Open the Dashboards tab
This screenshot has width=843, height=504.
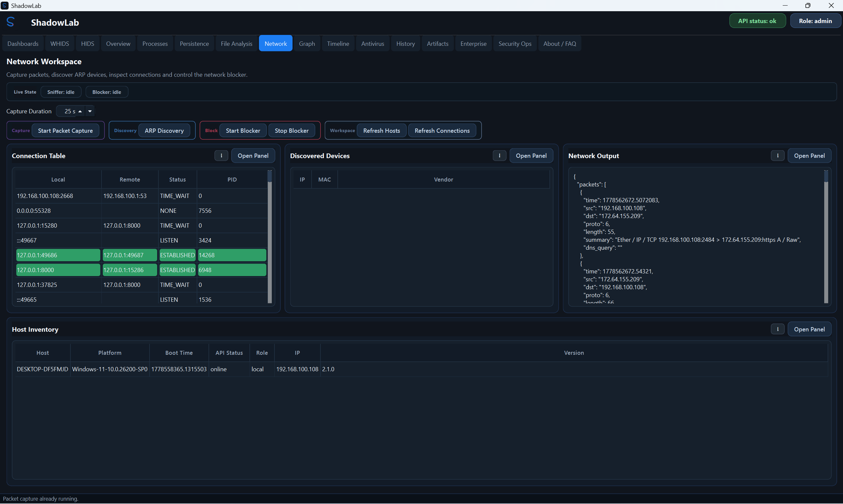click(23, 43)
